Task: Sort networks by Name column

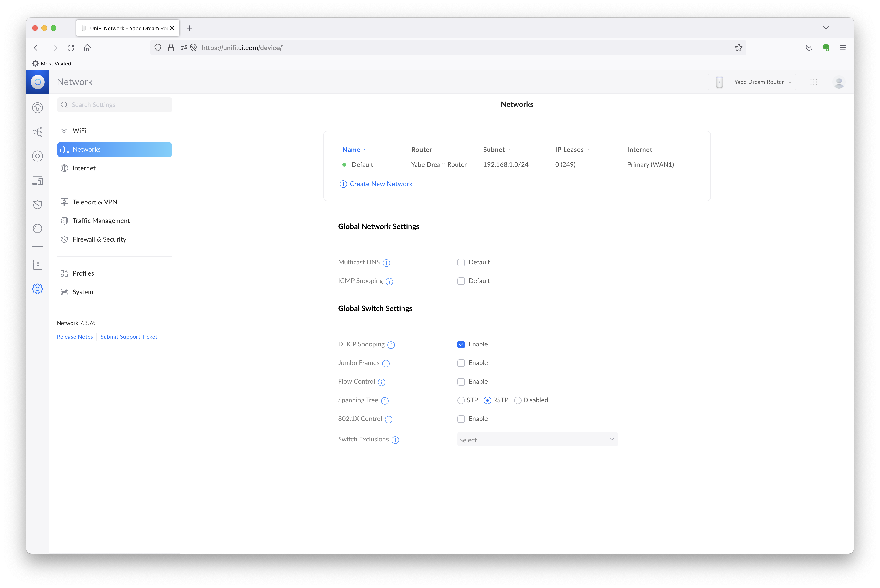Action: [354, 150]
